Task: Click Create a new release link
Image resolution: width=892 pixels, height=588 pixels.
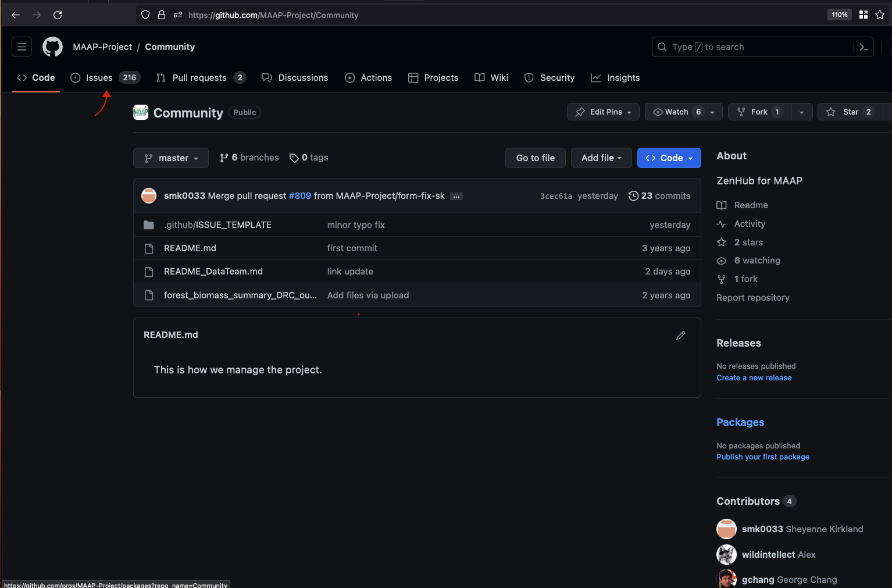Action: (x=754, y=378)
